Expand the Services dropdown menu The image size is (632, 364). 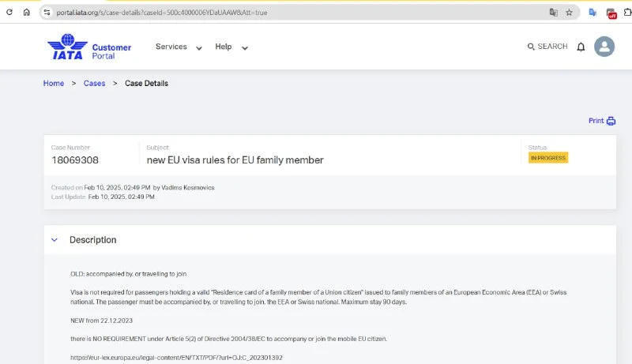point(179,47)
